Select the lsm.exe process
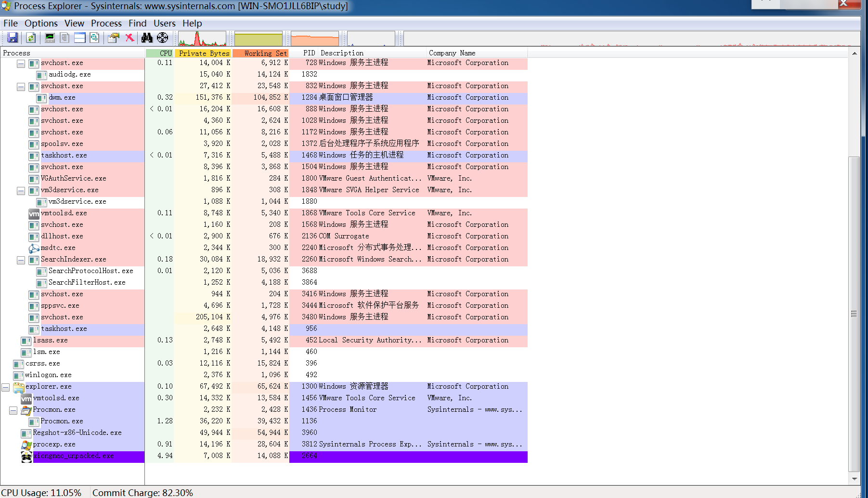The image size is (868, 498). [x=46, y=352]
